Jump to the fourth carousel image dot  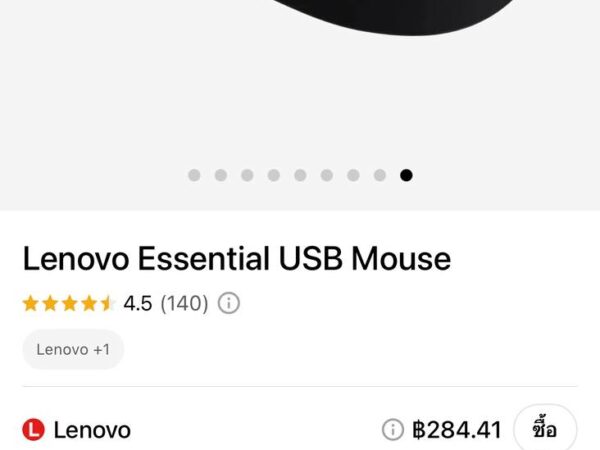click(274, 175)
